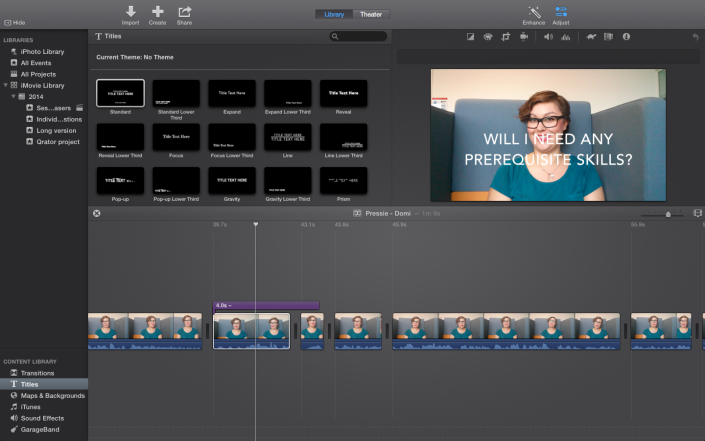
Task: Show the clip information icon
Action: coord(626,37)
